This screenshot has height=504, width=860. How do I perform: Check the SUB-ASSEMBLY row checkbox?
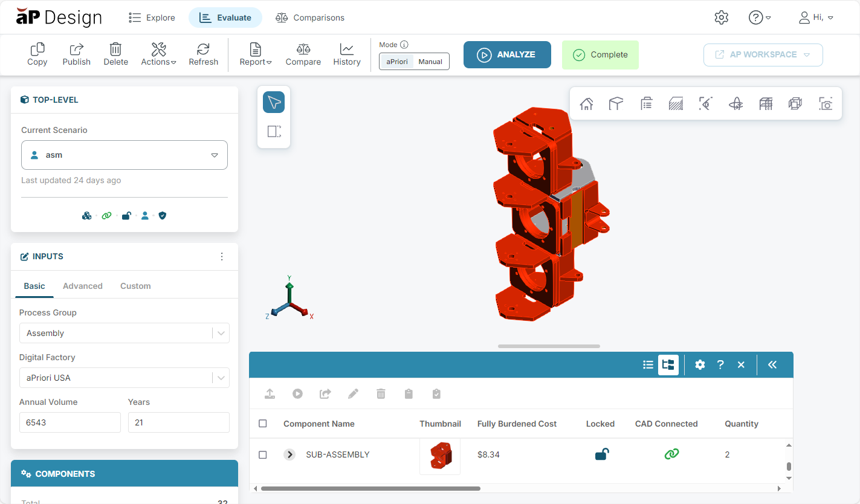coord(262,454)
